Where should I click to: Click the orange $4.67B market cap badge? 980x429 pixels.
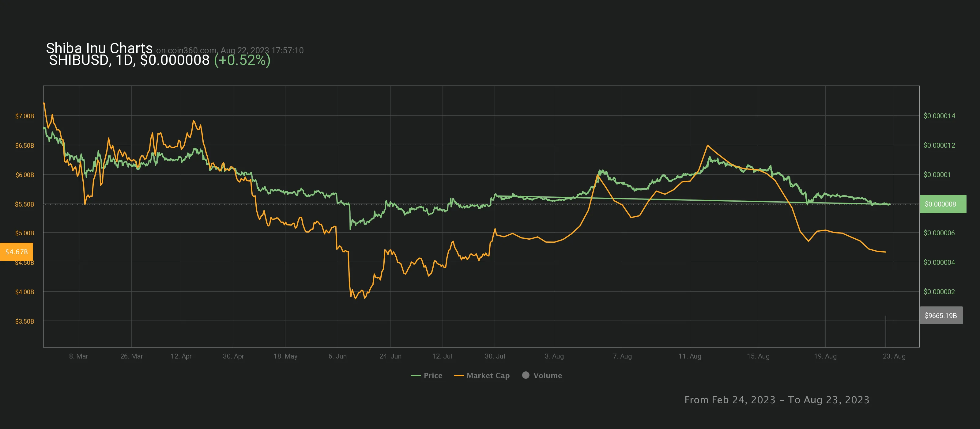(x=16, y=252)
